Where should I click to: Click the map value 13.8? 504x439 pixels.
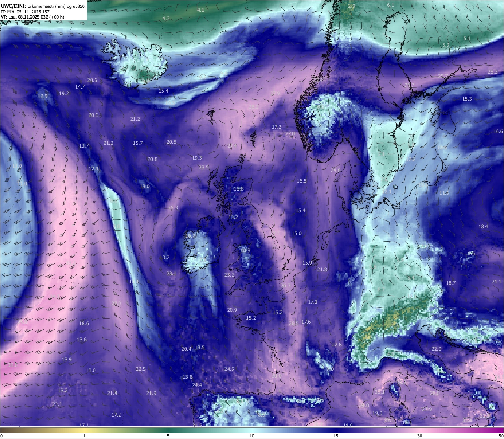click(x=187, y=377)
